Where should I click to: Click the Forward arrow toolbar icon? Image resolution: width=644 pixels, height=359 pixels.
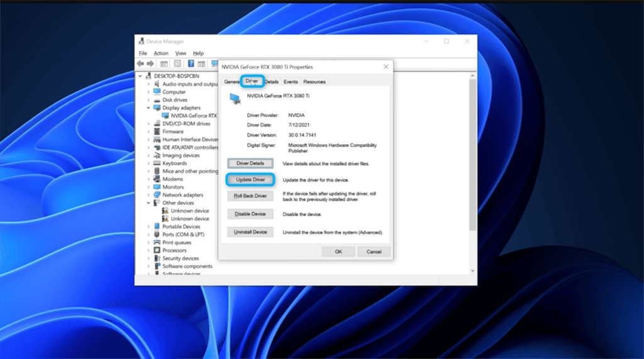(151, 64)
